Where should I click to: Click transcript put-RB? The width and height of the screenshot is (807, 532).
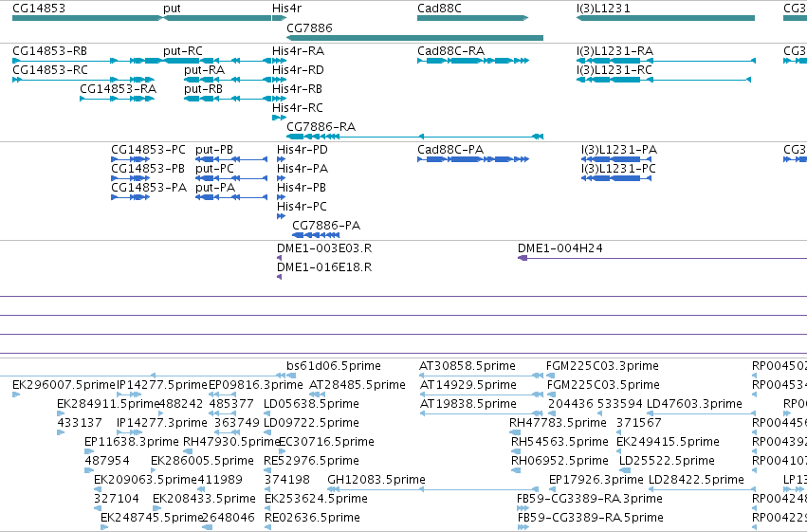tap(203, 89)
